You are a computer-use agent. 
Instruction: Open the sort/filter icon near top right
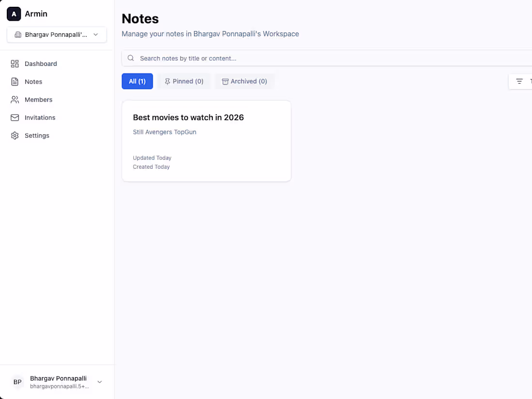[520, 81]
